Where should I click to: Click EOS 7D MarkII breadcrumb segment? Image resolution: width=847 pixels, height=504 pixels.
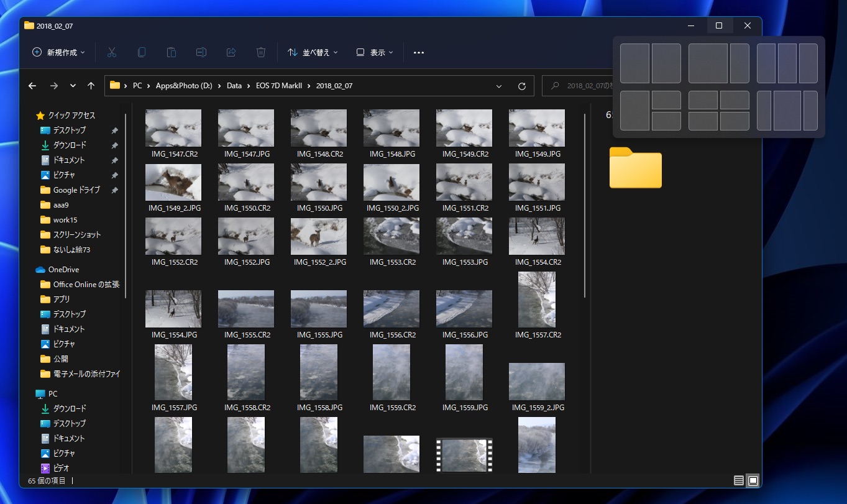point(278,86)
